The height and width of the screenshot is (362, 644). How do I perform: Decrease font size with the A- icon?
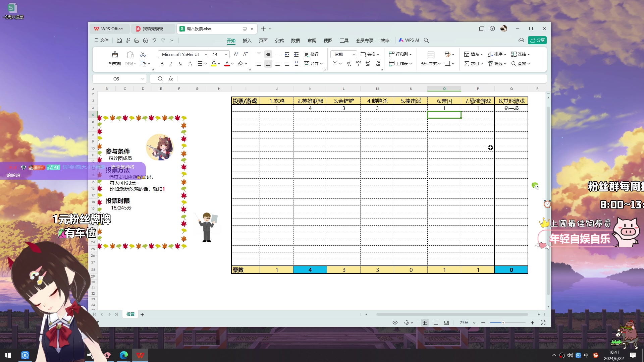[x=245, y=54]
